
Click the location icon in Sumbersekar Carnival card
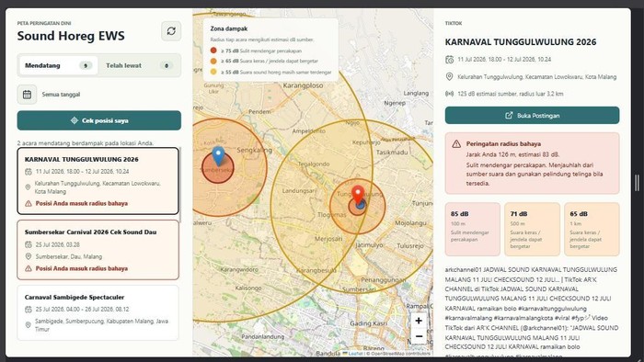[x=29, y=256]
